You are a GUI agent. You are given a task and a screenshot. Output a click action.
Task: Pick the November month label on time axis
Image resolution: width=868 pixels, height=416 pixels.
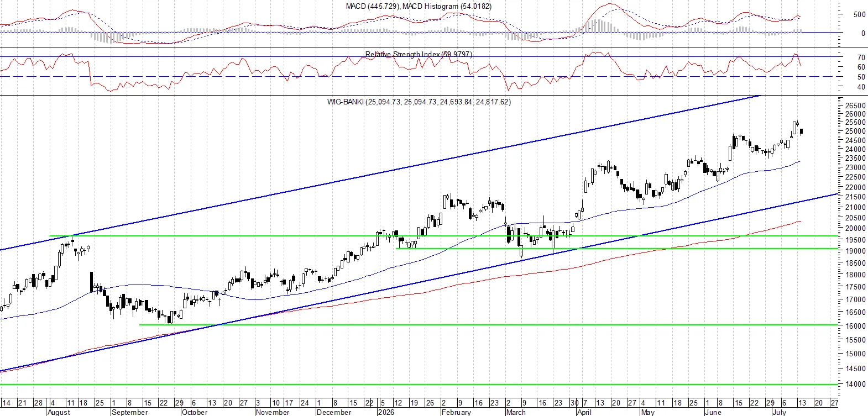[273, 412]
